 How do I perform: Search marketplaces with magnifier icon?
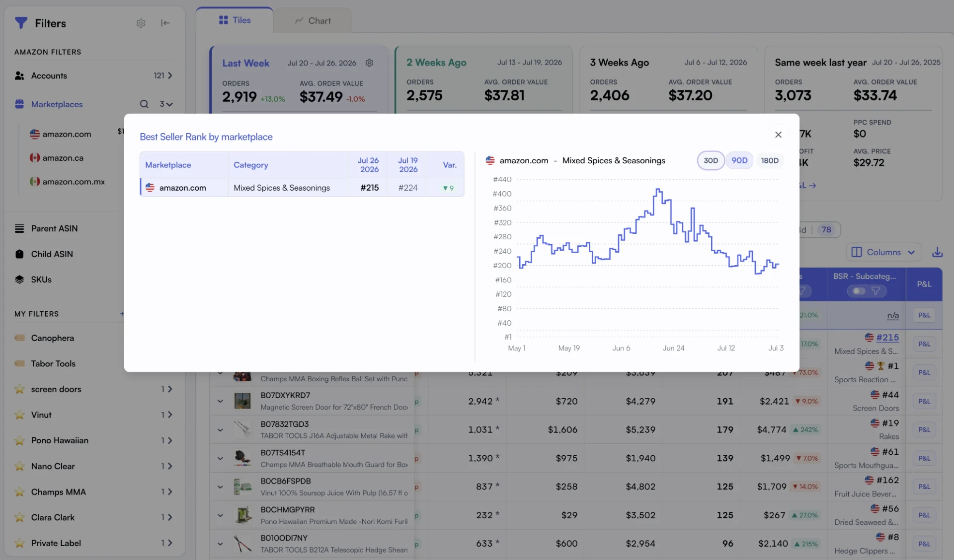(x=144, y=104)
